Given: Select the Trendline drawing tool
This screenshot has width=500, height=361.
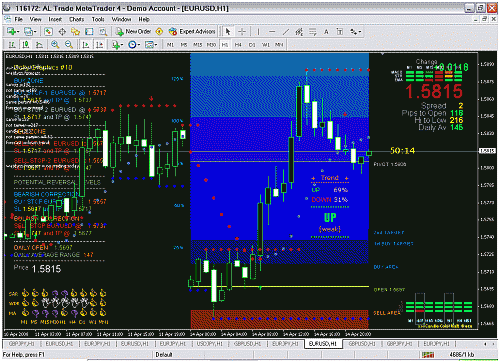Looking at the screenshot, I should pos(286,32).
